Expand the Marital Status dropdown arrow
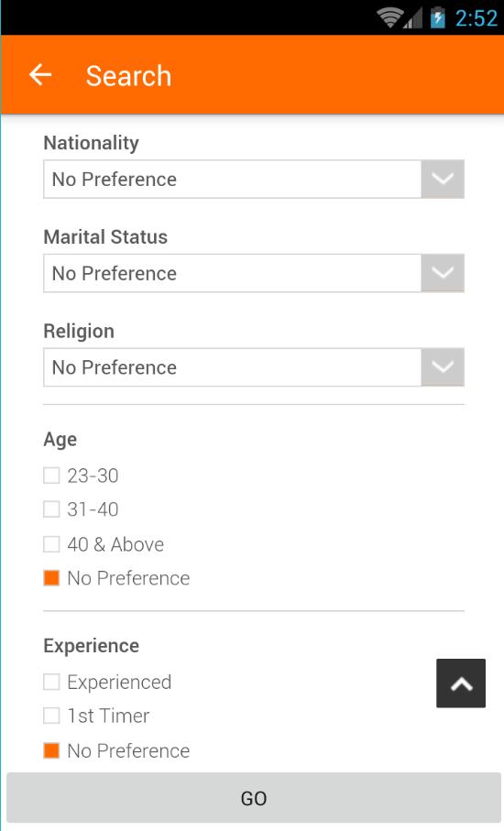The width and height of the screenshot is (504, 831). 443,273
